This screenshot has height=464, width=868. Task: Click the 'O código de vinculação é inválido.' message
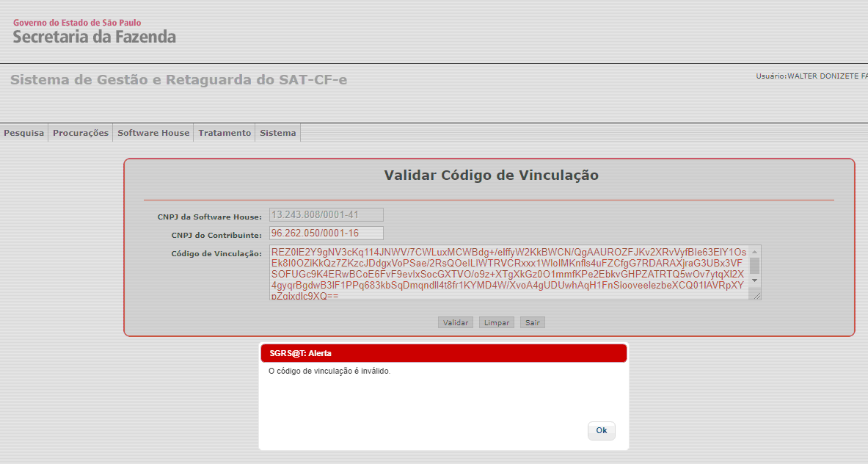(x=329, y=371)
